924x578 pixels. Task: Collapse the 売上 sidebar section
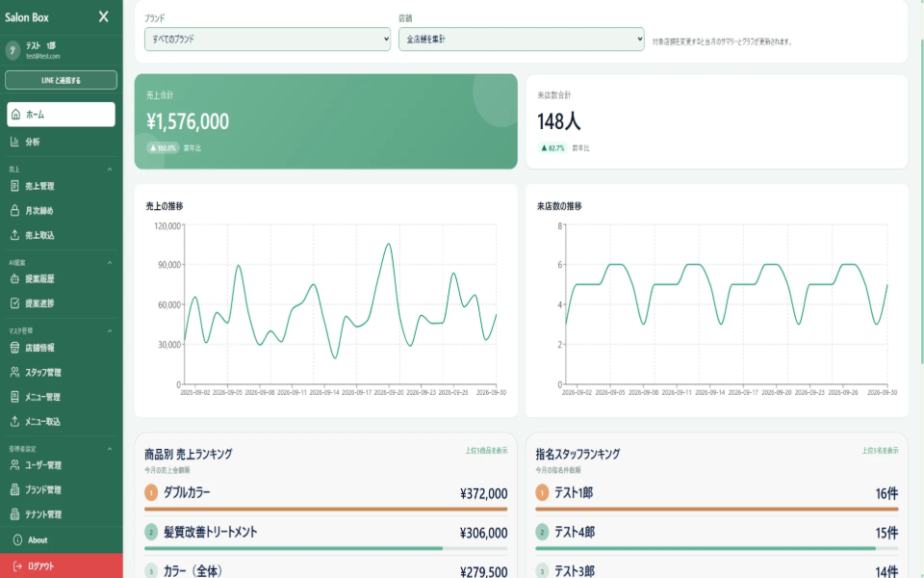pos(110,170)
